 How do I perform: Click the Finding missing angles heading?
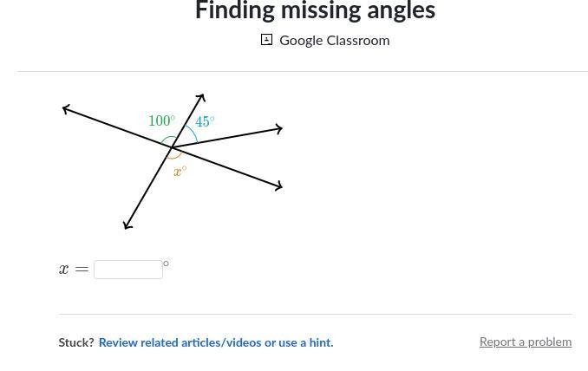(316, 10)
